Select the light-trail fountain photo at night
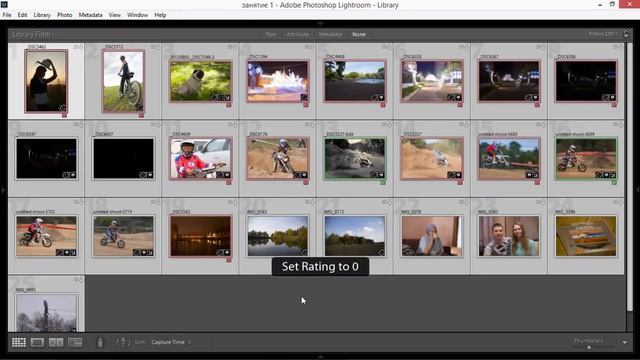Viewport: 640px width, 360px height. coord(278,81)
